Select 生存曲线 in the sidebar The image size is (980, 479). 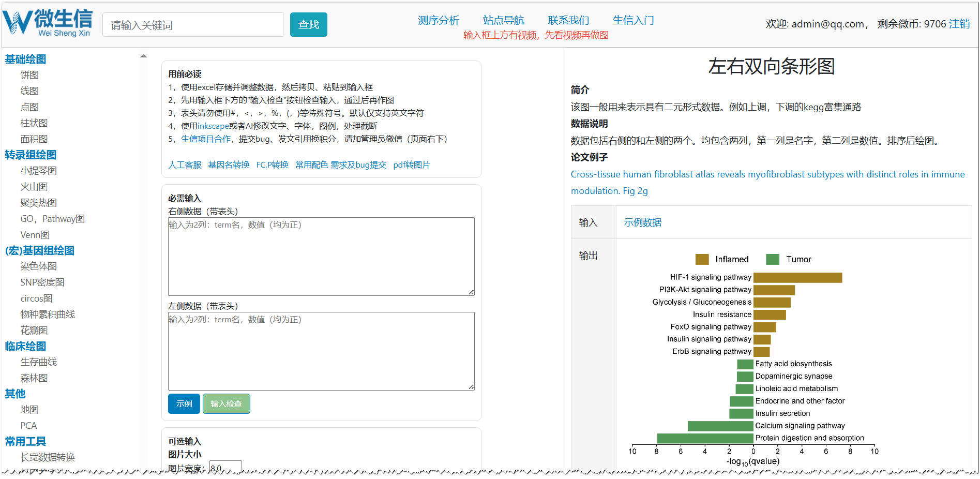tap(39, 362)
